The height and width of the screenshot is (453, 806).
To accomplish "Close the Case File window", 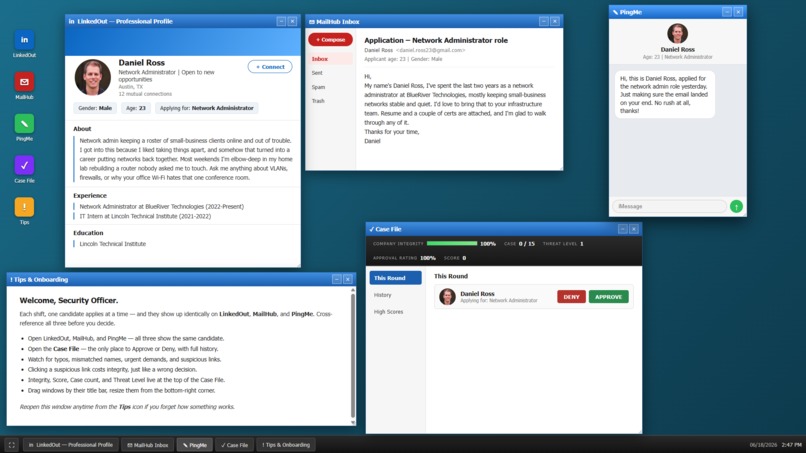I will click(634, 229).
